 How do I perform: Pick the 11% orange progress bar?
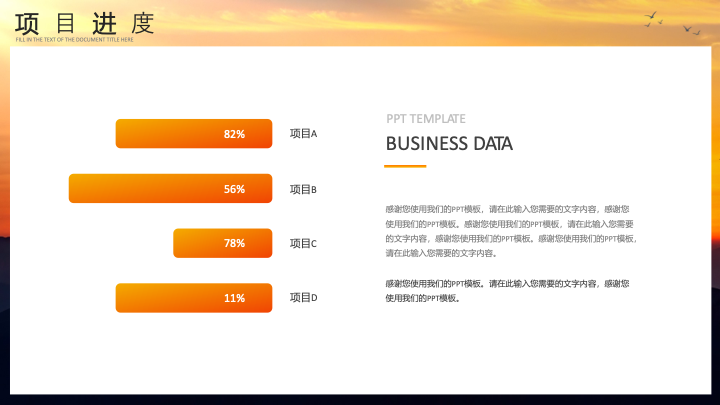194,298
